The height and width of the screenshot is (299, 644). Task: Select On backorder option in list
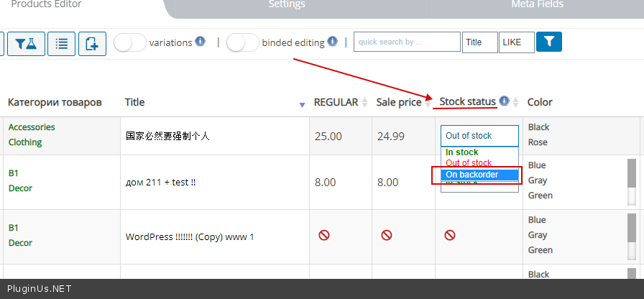[471, 175]
